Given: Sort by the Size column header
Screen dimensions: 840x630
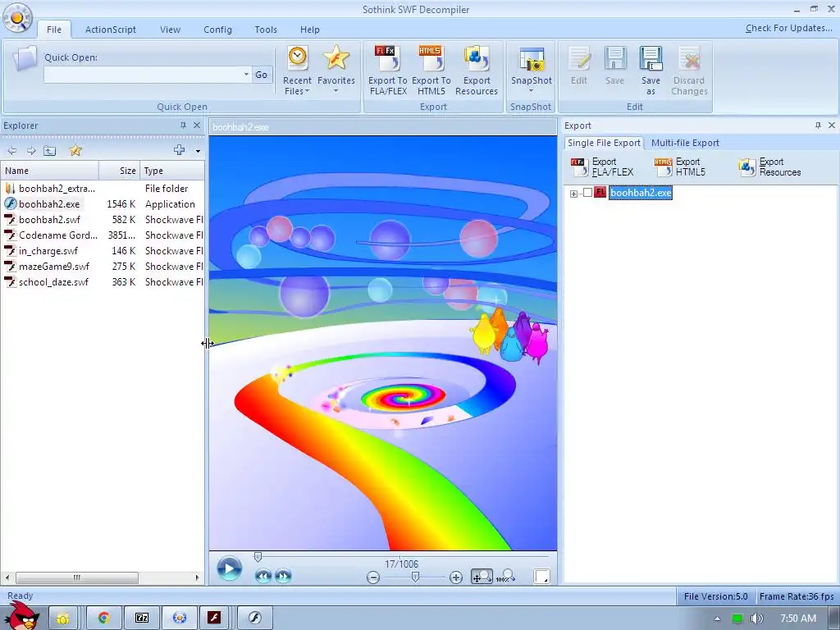Looking at the screenshot, I should coord(120,171).
